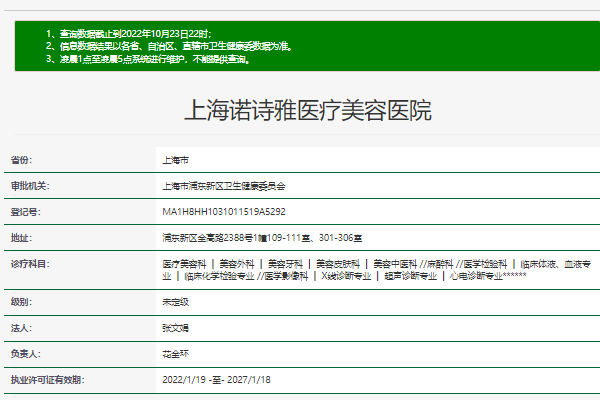Click the 诊疗科目 label
This screenshot has width=600, height=400.
[30, 264]
